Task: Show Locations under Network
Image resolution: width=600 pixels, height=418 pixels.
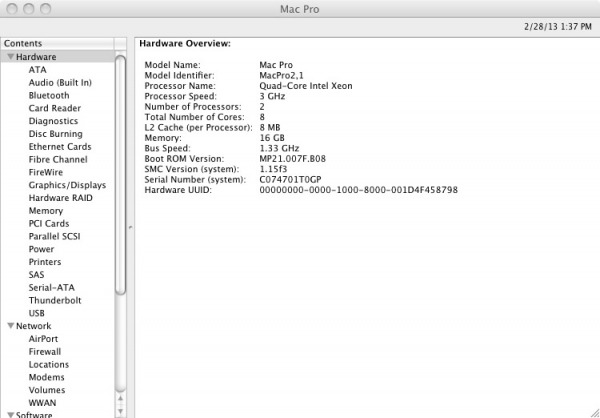Action: (49, 365)
